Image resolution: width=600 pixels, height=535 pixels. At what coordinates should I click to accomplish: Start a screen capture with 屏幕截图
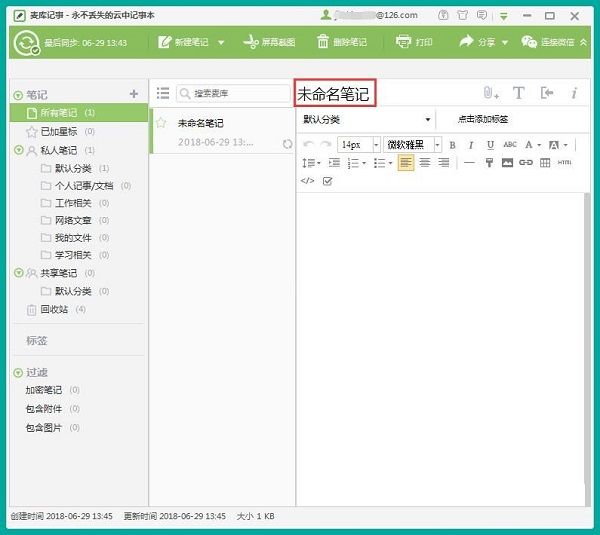tap(269, 42)
